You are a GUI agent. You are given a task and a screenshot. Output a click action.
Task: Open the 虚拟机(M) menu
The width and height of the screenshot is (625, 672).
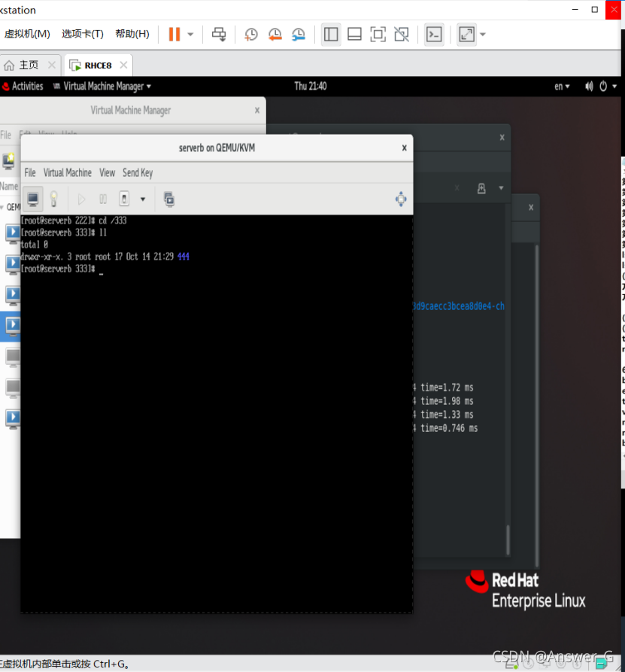pos(27,34)
